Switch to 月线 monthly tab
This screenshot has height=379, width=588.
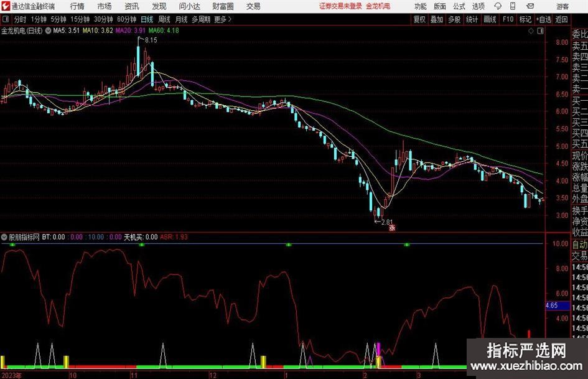click(182, 19)
